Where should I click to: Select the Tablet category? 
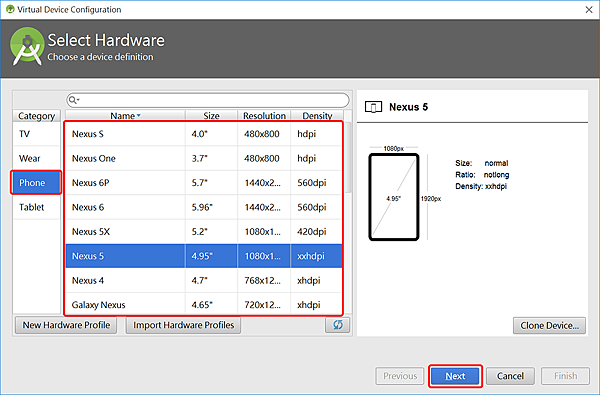(37, 207)
